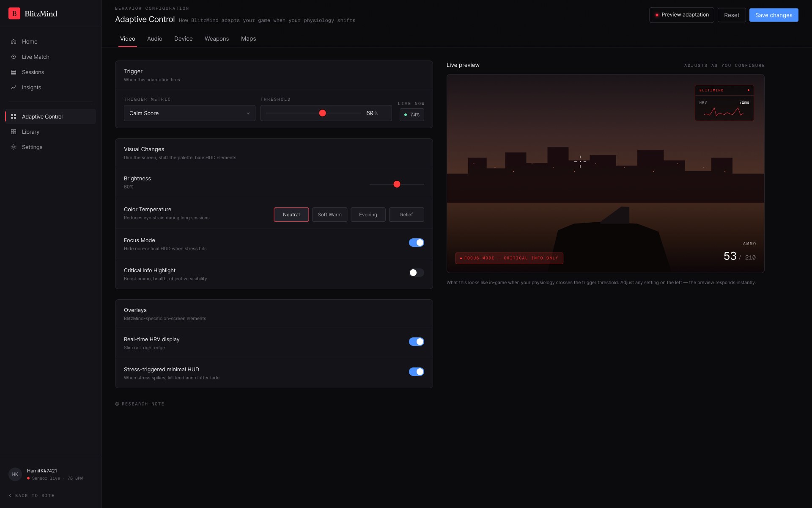
Task: Click the threshold 60 value field
Action: pyautogui.click(x=372, y=113)
